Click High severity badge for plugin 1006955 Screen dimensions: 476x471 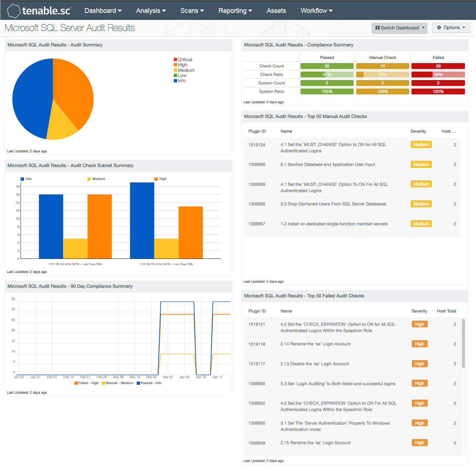point(420,384)
